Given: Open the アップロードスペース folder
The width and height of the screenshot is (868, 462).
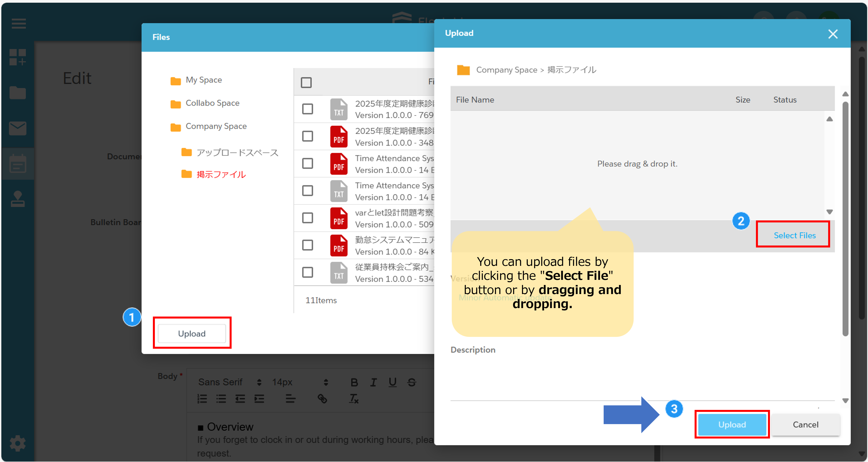Looking at the screenshot, I should (x=237, y=153).
